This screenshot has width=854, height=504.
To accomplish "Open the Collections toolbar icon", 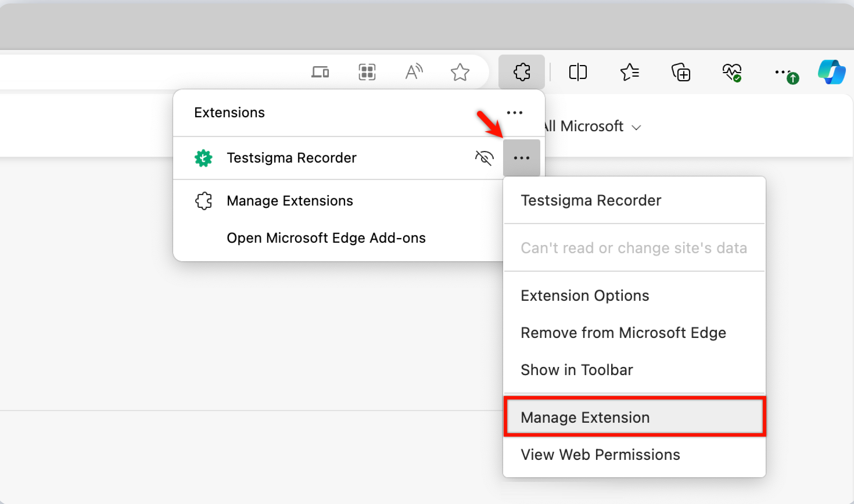I will pyautogui.click(x=680, y=72).
